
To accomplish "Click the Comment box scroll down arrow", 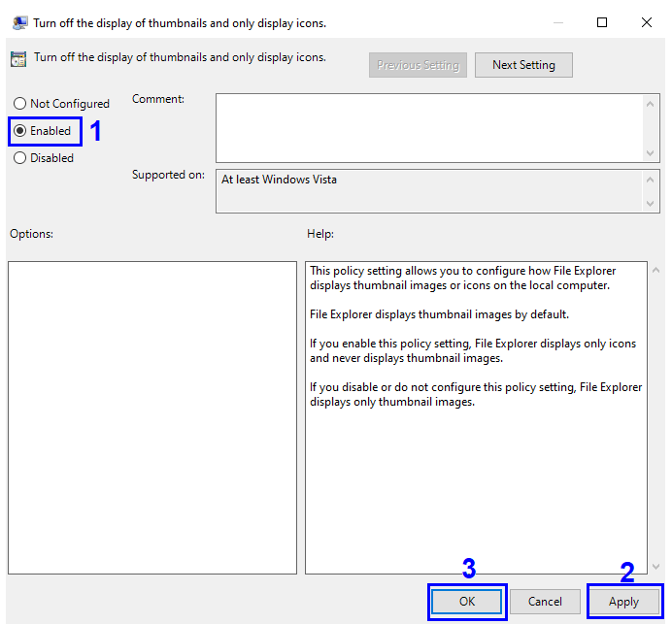I will tap(650, 153).
